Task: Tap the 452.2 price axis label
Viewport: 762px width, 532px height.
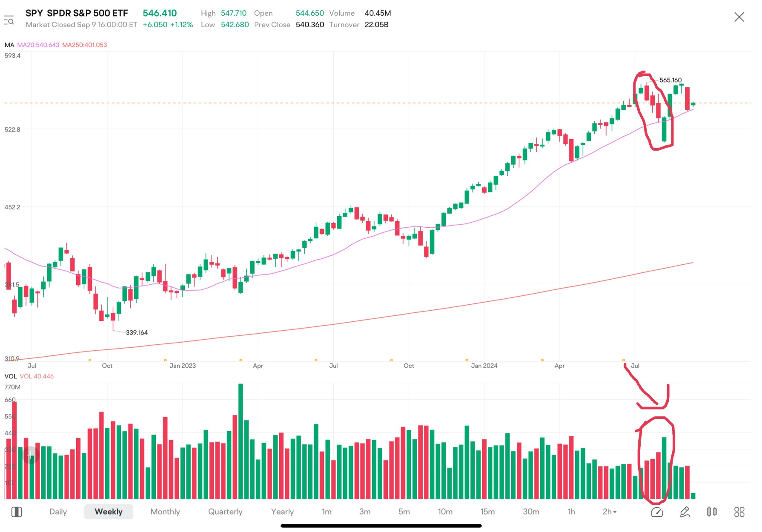Action: (x=12, y=207)
